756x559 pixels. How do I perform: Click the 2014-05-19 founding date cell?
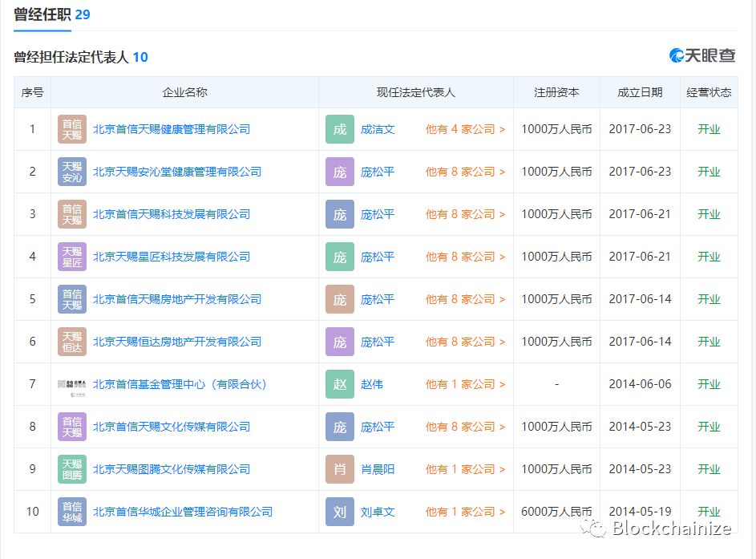(640, 512)
